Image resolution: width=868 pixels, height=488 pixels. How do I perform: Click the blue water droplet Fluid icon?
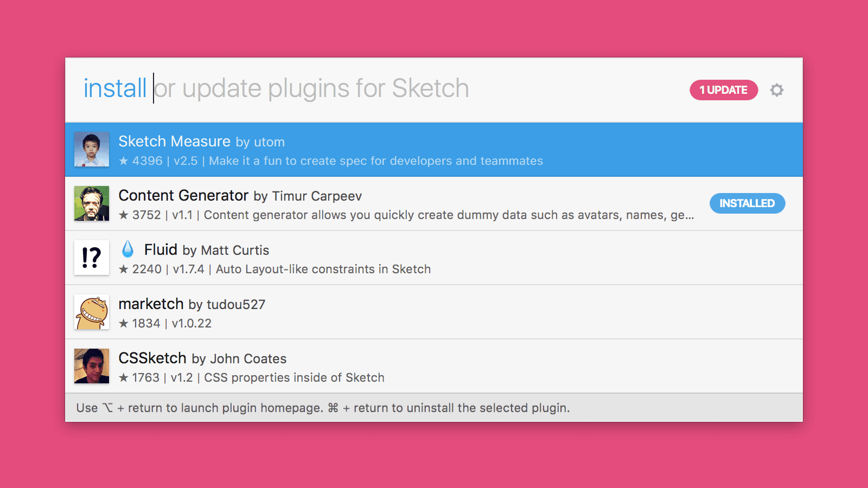128,249
